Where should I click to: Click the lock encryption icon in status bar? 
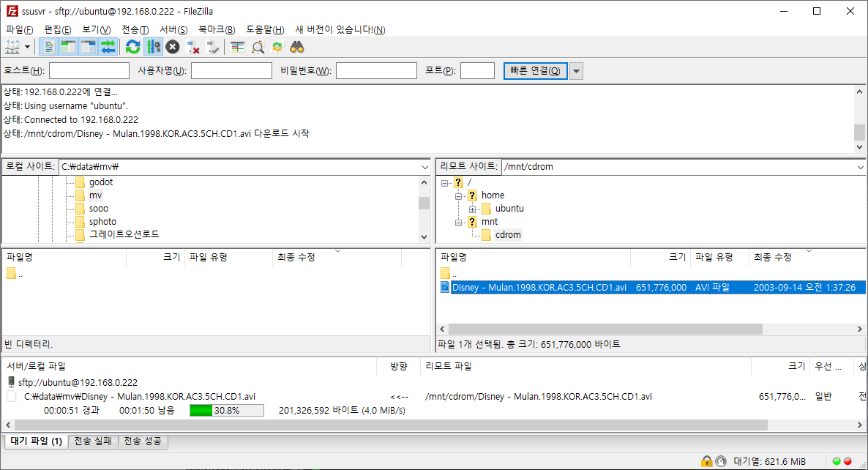[706, 461]
